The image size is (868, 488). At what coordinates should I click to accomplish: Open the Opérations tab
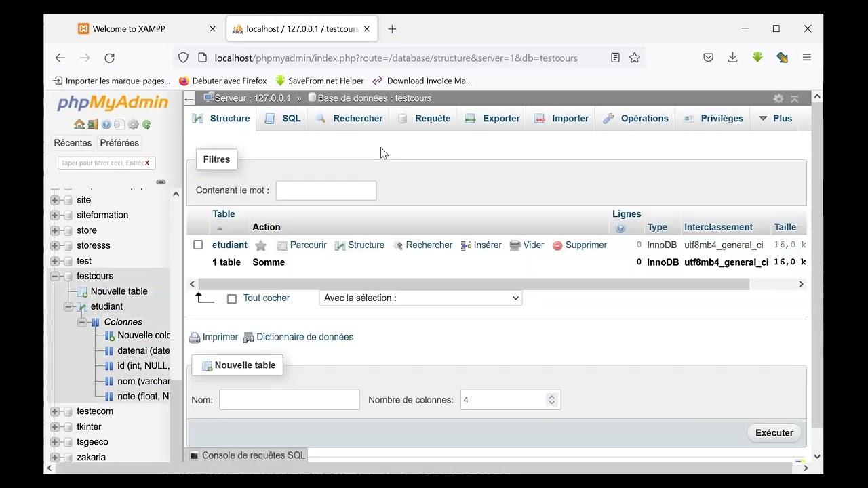point(635,118)
